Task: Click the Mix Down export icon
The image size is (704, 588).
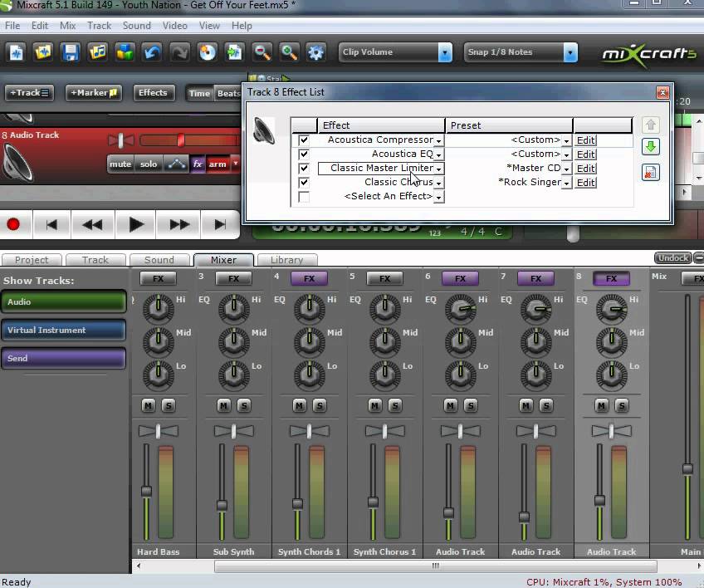Action: [234, 52]
